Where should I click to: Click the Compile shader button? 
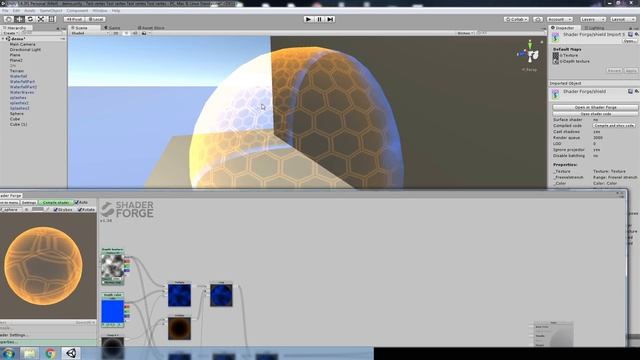56,202
